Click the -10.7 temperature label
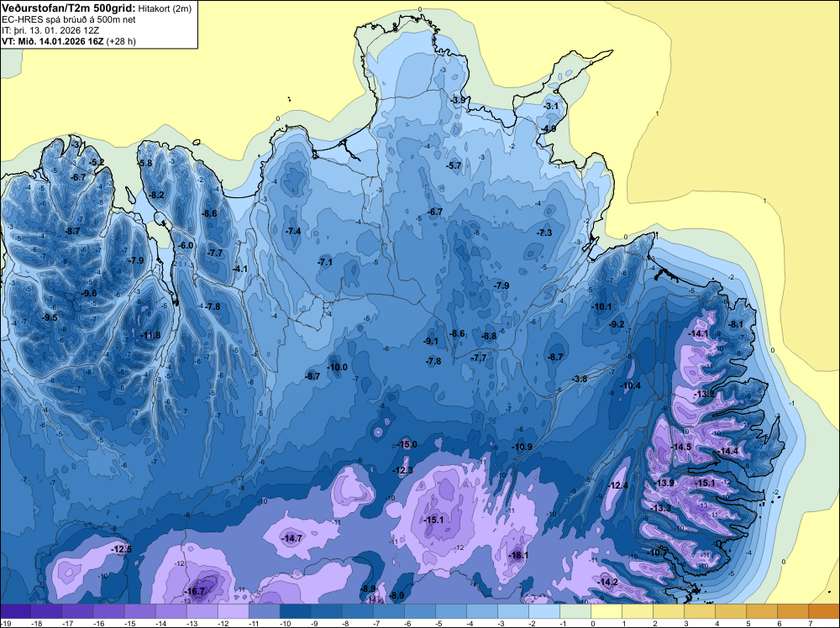Viewport: 840px width, 628px height. pos(657,552)
